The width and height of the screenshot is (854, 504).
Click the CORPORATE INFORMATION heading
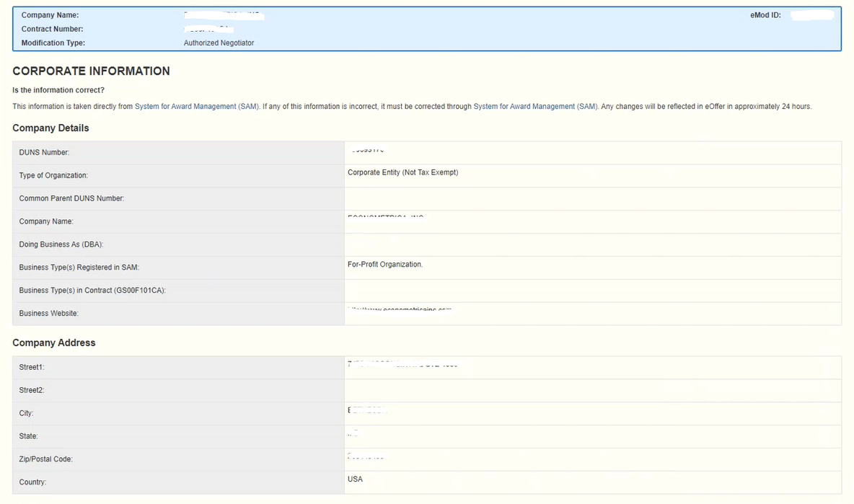(x=91, y=71)
